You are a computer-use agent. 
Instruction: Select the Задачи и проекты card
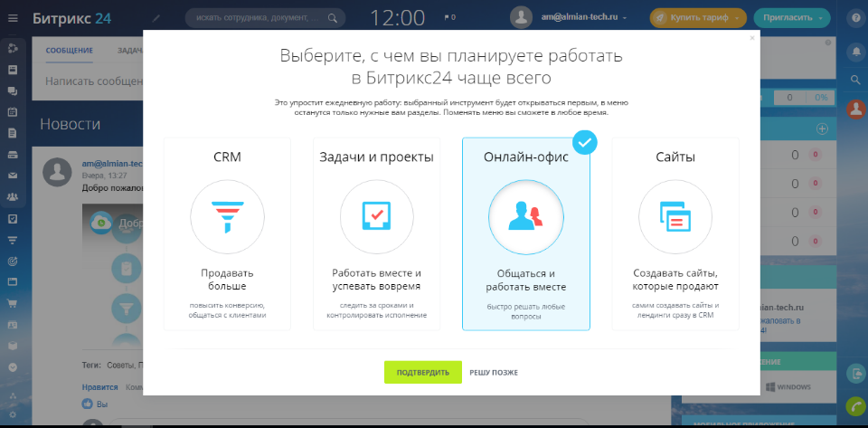[376, 234]
